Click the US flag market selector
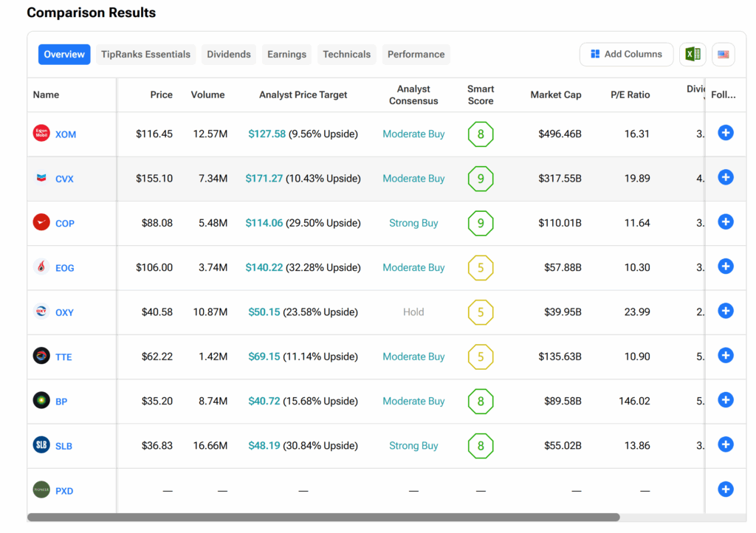The image size is (756, 533). coord(723,54)
